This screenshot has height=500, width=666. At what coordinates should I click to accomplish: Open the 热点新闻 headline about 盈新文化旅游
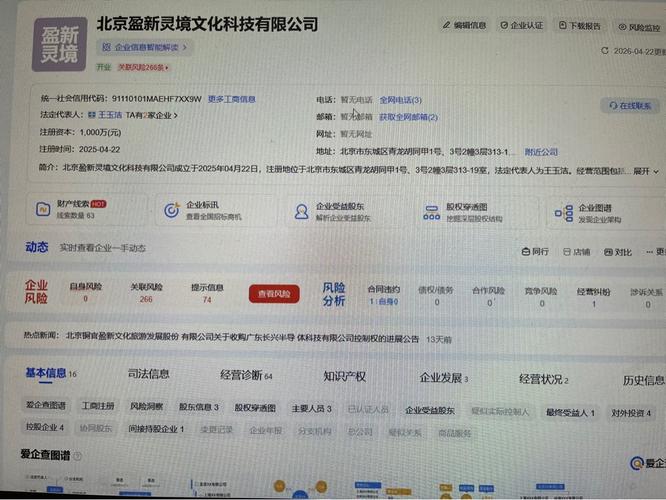coord(243,338)
